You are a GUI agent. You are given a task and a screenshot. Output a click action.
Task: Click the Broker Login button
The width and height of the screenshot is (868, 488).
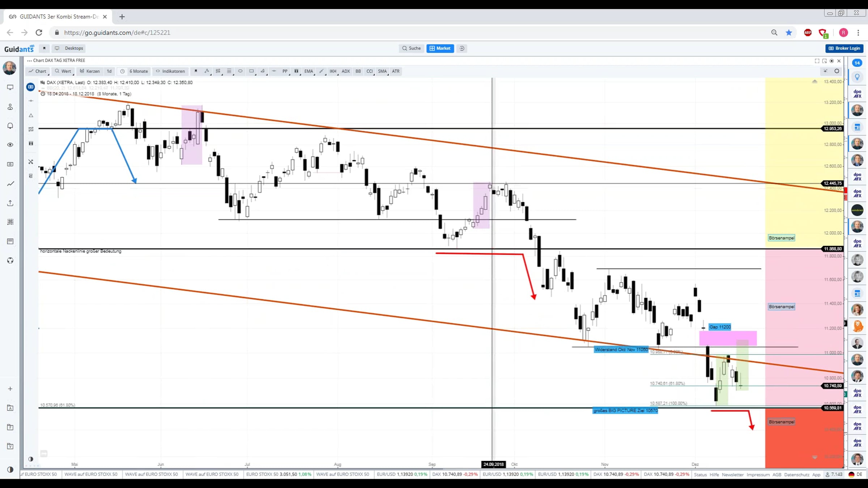click(844, 48)
